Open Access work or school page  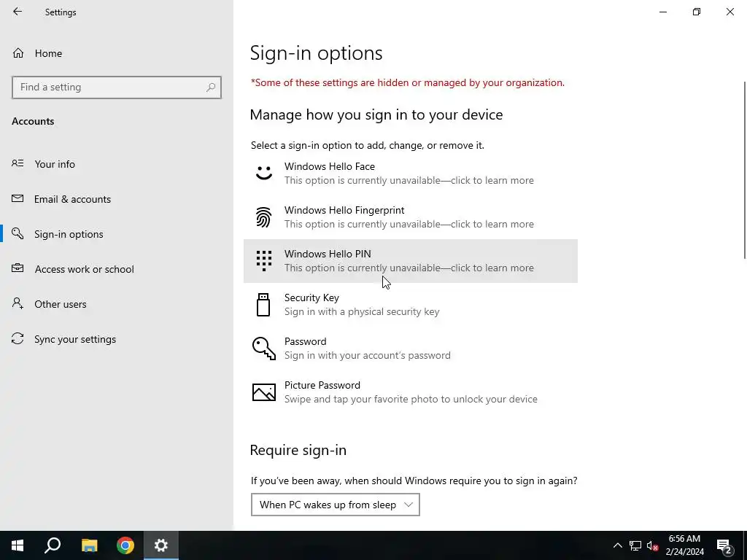(x=117, y=269)
